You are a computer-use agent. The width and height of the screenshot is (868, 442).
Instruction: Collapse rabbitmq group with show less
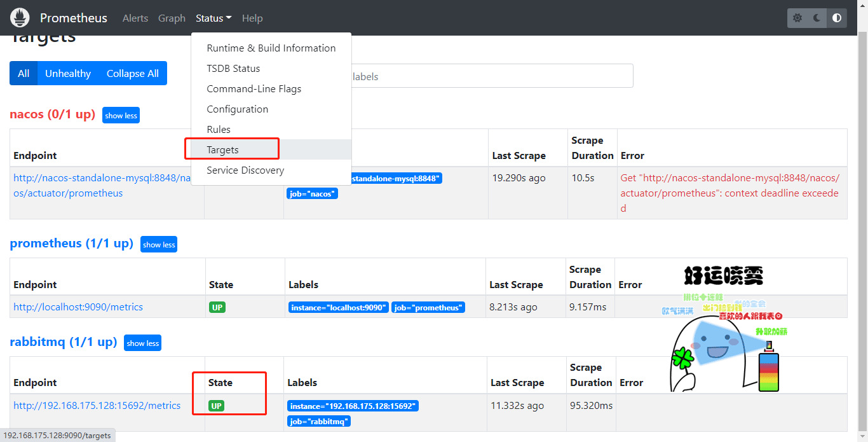click(x=142, y=343)
